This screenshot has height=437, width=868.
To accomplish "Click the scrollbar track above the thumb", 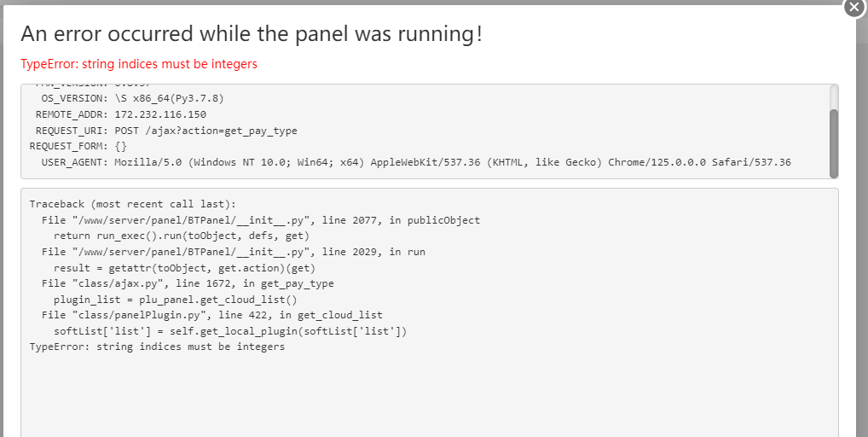I will point(834,97).
